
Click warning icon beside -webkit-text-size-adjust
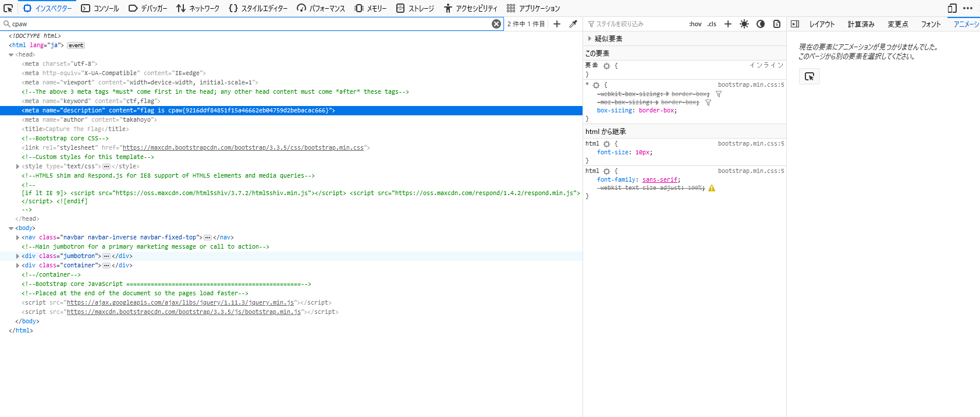(712, 188)
